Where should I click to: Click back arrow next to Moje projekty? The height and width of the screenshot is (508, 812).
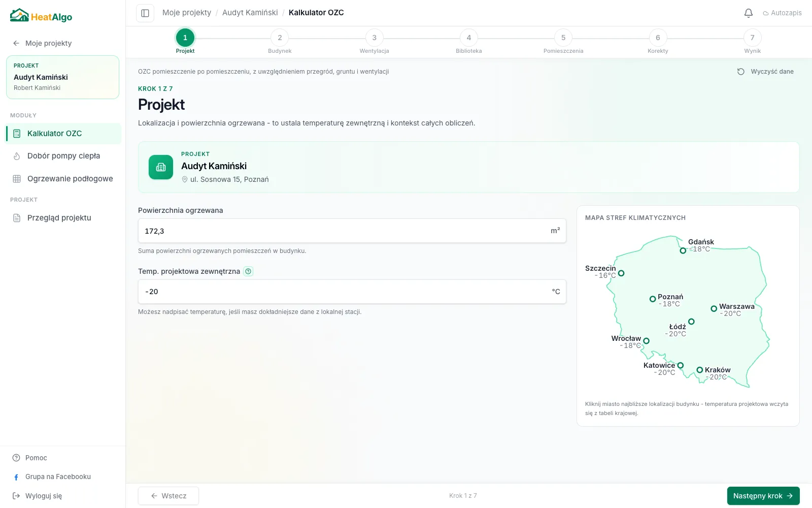pyautogui.click(x=16, y=43)
